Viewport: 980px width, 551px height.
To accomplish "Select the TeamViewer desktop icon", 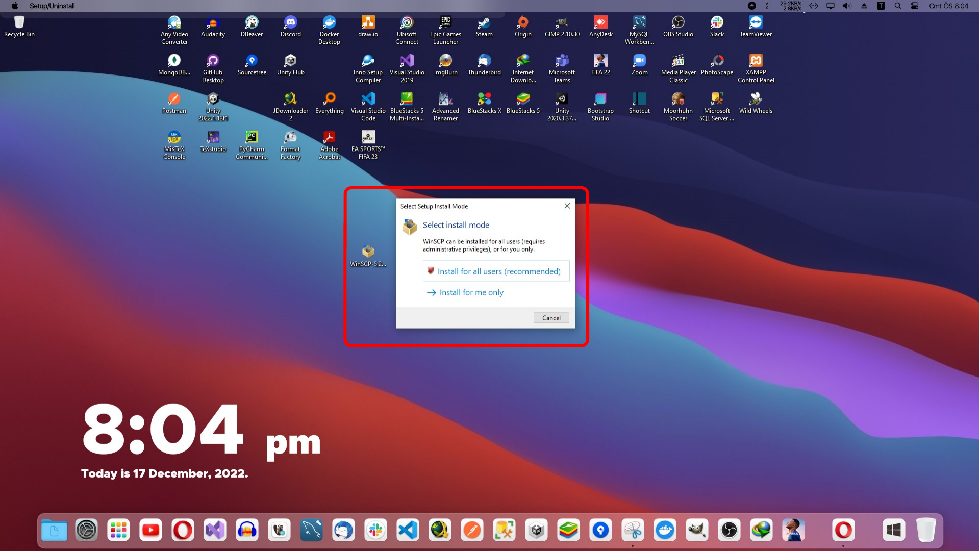I will [x=756, y=27].
